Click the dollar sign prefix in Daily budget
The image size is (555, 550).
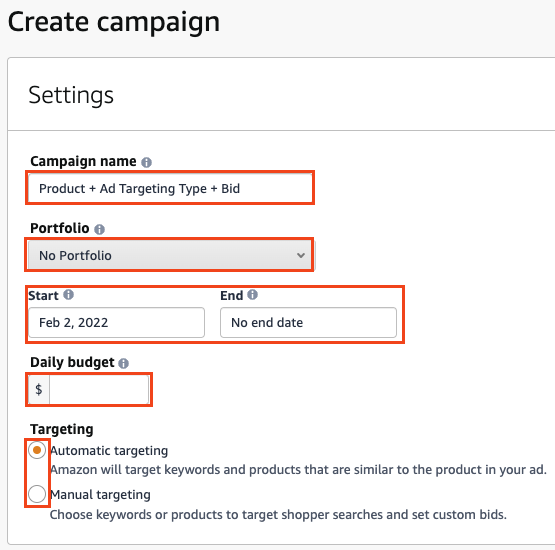click(39, 389)
